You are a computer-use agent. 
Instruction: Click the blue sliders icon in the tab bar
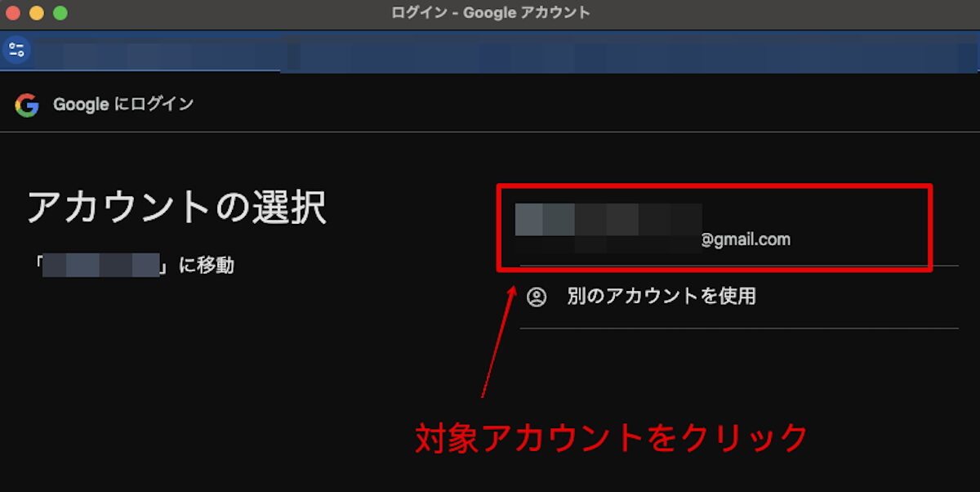(16, 50)
